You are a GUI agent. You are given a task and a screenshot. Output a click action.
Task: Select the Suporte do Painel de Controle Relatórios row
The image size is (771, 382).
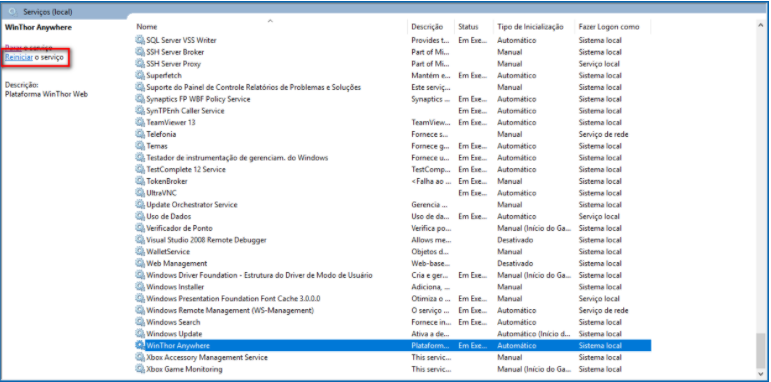click(393, 88)
